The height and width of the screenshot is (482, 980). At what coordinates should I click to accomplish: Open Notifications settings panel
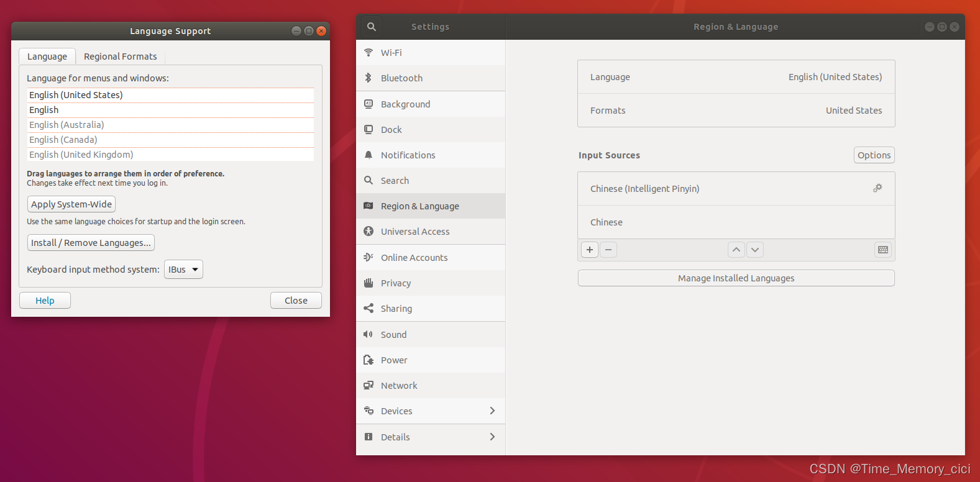coord(431,155)
